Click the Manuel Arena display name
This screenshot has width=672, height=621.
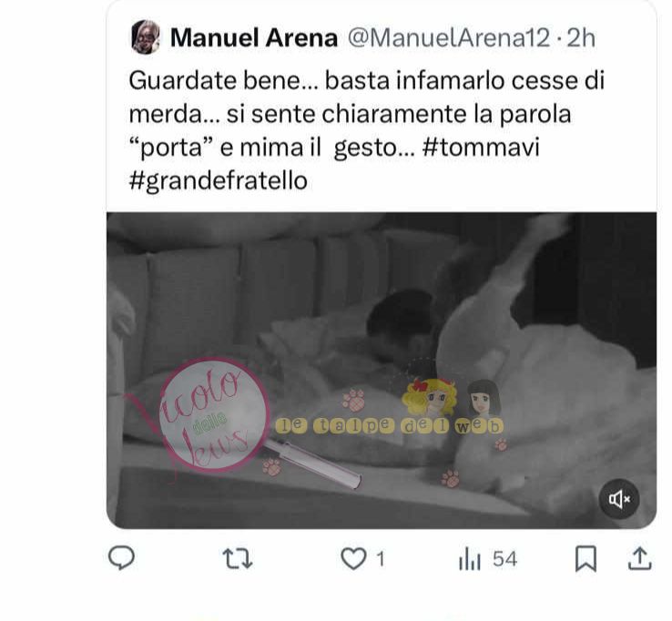[x=254, y=37]
